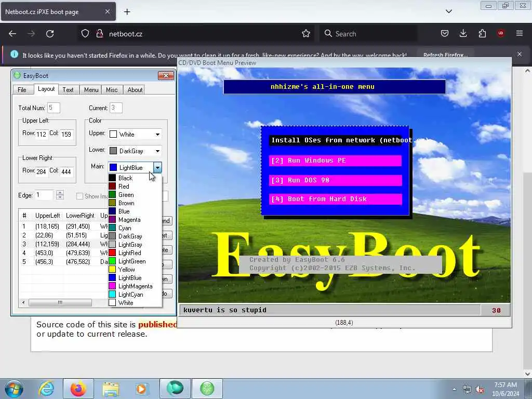Reload the netboot.cz page

[x=50, y=34]
